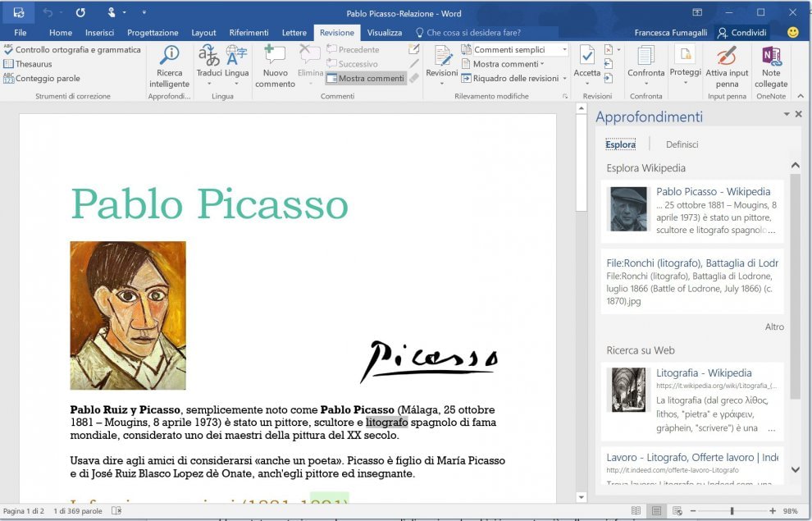Go to next change arrow icon
Viewport: 812px width, 521px height.
(609, 78)
